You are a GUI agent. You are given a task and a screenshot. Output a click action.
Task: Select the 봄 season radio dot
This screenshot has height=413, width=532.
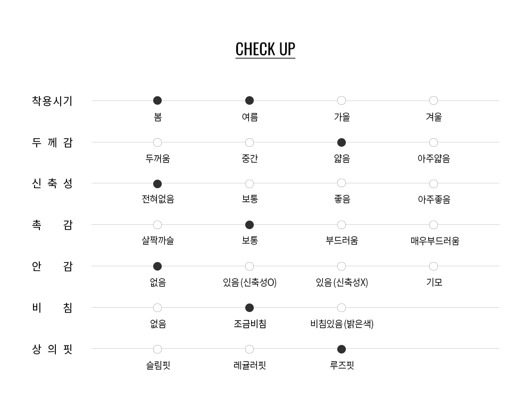(x=157, y=100)
